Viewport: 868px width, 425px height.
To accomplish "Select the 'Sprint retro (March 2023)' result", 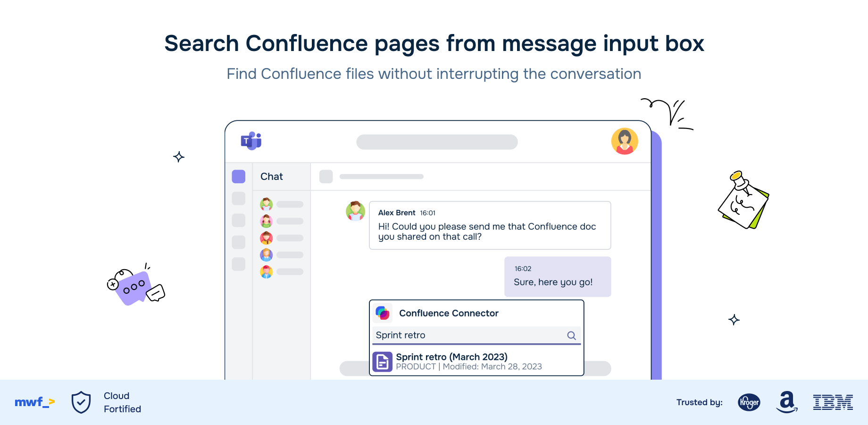I will (476, 362).
